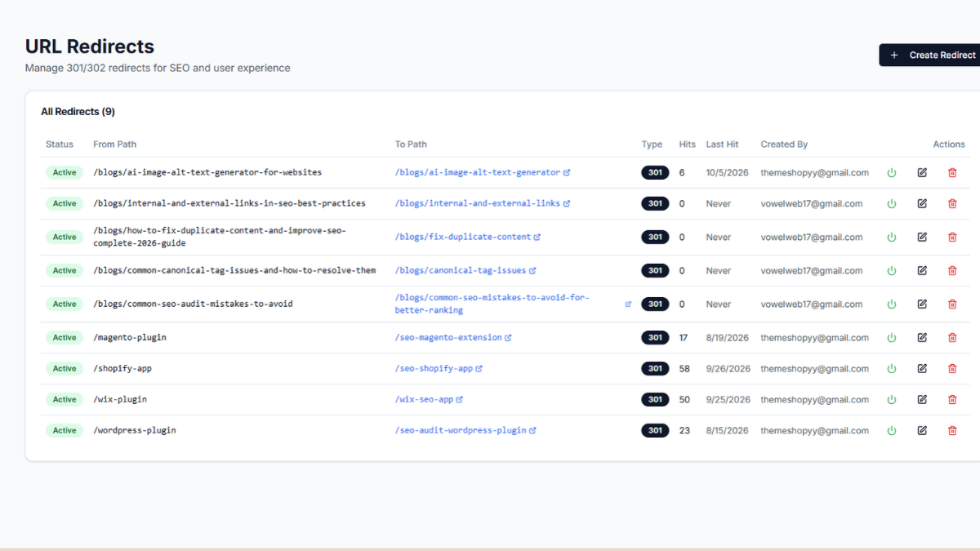Image resolution: width=980 pixels, height=551 pixels.
Task: Click 301 type badge in /shopify-app row
Action: 655,368
